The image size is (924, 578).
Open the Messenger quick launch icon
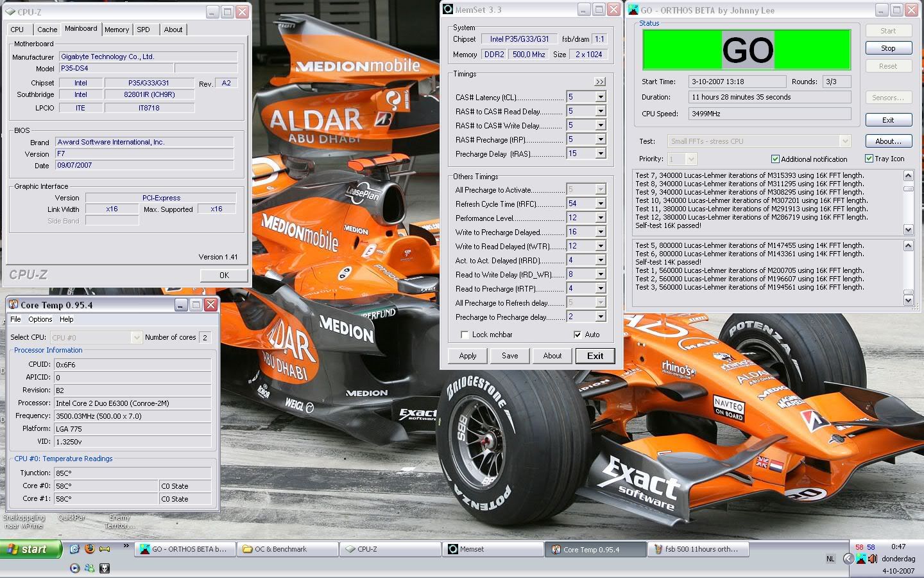click(89, 568)
